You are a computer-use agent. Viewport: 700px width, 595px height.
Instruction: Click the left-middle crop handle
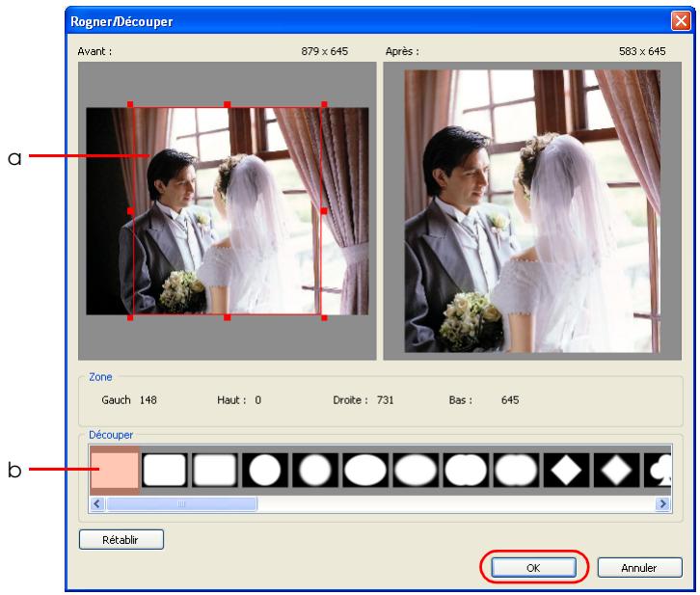pos(130,210)
